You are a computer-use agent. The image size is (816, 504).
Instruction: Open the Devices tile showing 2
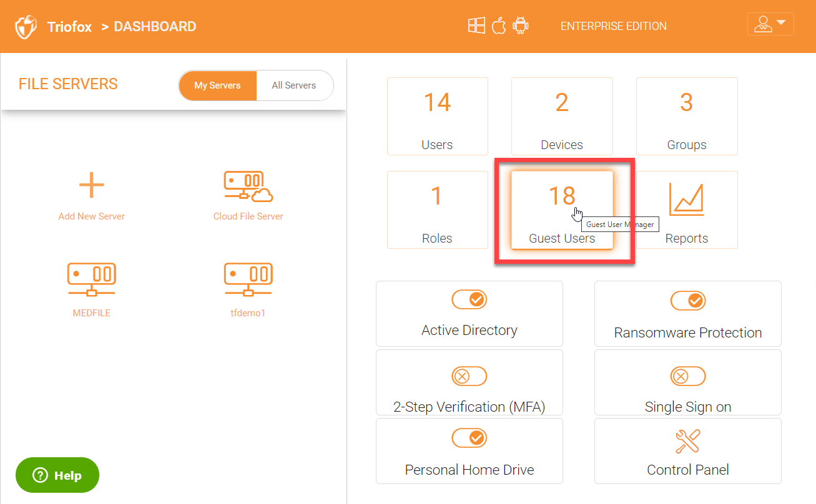coord(562,117)
